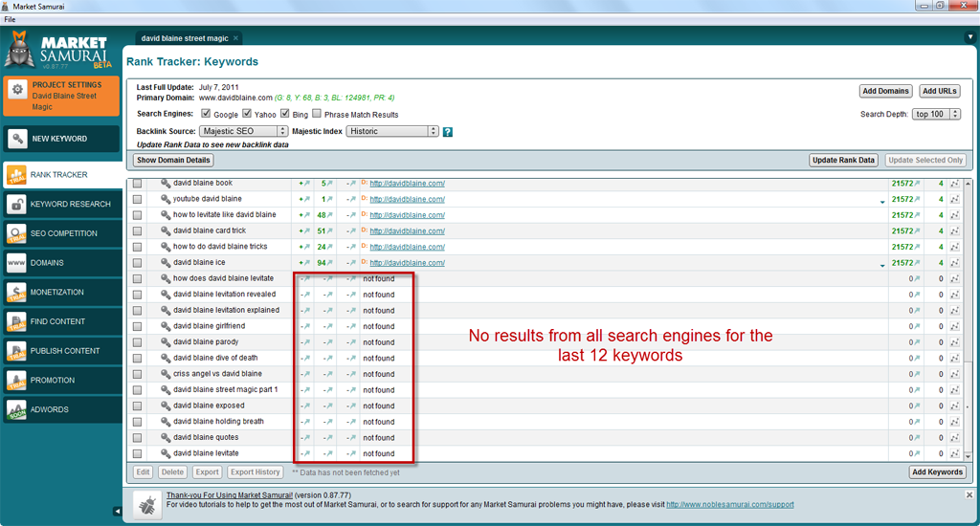Open the noblesamurai.com/support link
980x526 pixels.
click(x=730, y=505)
